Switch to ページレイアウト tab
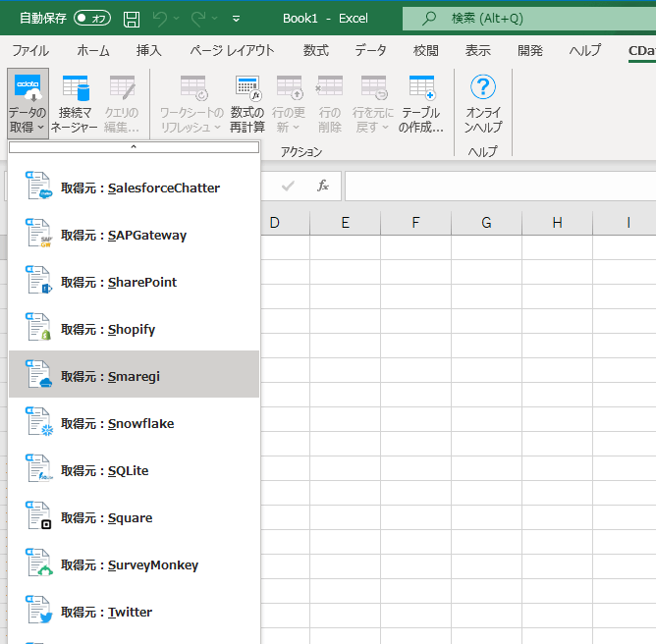The height and width of the screenshot is (644, 656). tap(232, 51)
